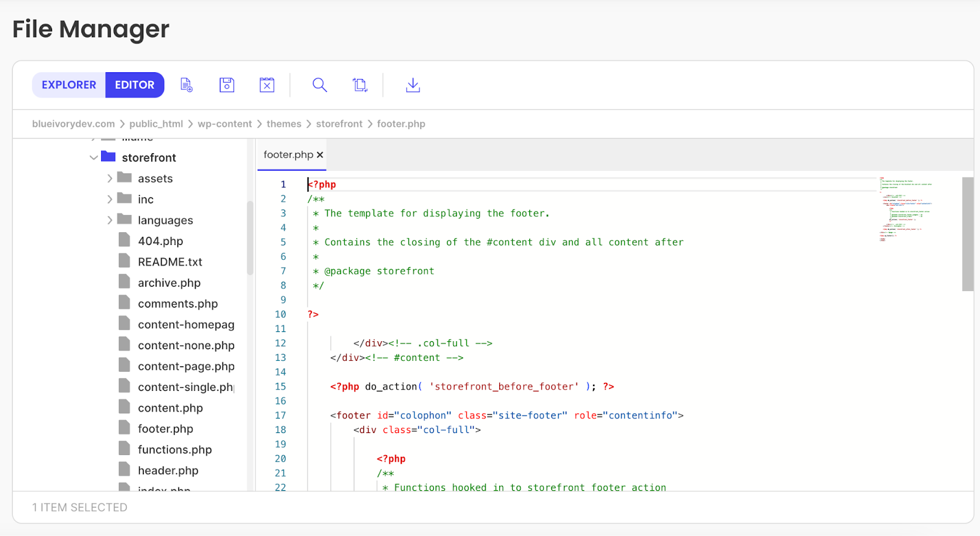Expand the assets folder chevron
This screenshot has width=980, height=536.
tap(110, 178)
